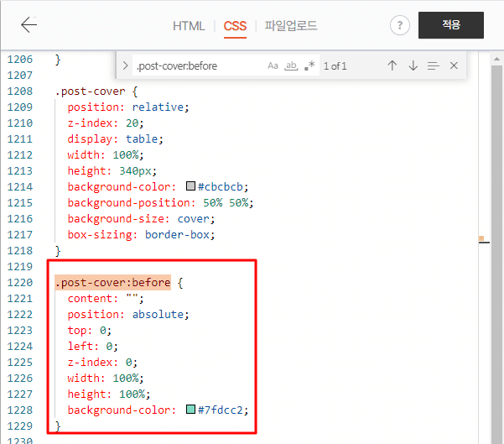Click the search match marker in overview ruler
This screenshot has width=504, height=444.
click(x=481, y=238)
